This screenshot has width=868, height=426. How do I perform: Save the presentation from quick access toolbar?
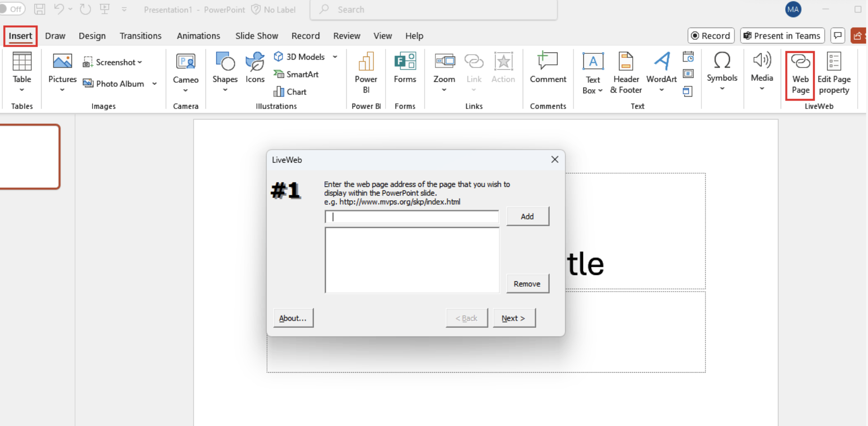40,9
